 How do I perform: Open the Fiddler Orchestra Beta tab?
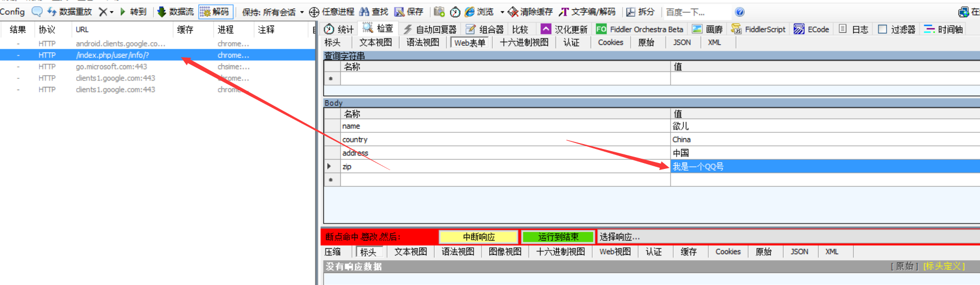640,29
